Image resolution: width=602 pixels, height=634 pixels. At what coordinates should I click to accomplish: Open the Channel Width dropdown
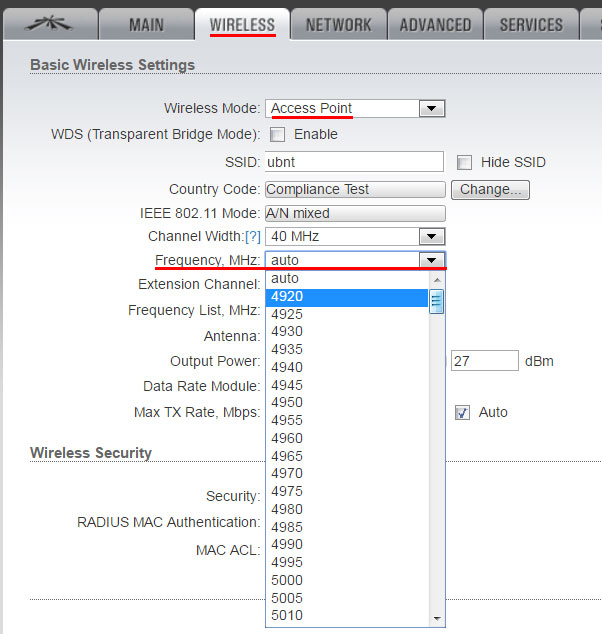[431, 236]
